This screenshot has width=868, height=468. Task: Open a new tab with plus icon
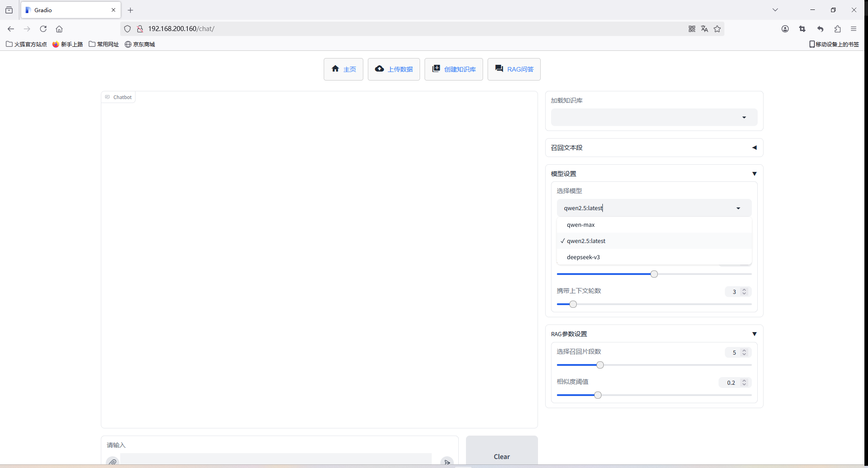point(131,10)
